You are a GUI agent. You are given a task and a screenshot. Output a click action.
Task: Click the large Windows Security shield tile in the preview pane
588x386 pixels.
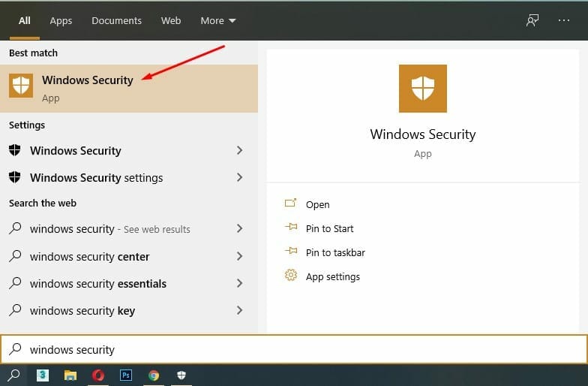click(423, 89)
